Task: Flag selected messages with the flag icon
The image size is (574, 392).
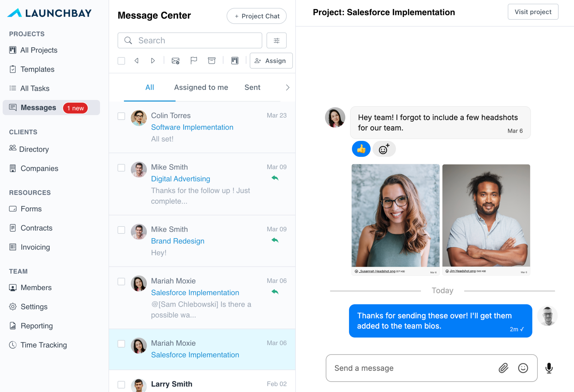Action: coord(194,60)
